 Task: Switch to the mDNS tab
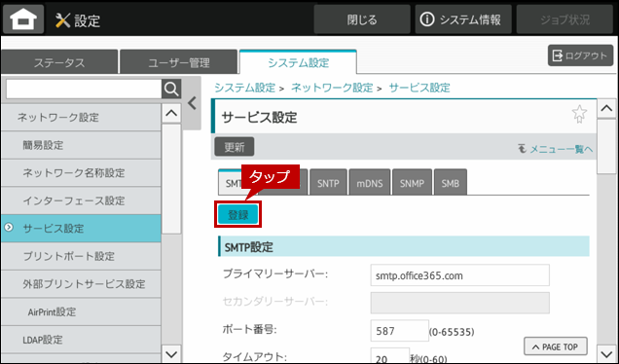tap(370, 183)
